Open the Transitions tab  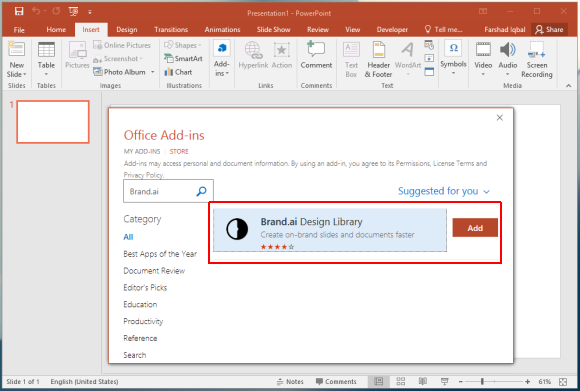pos(171,30)
